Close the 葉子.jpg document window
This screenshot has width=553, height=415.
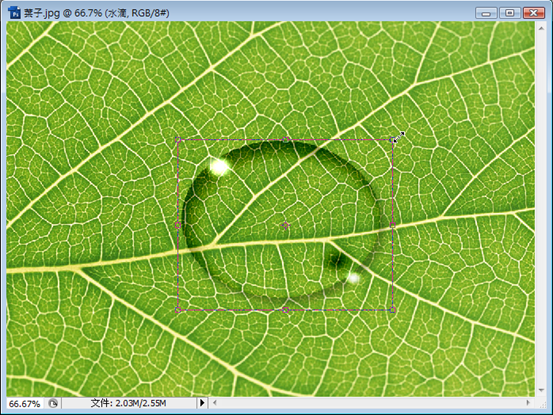click(x=534, y=13)
